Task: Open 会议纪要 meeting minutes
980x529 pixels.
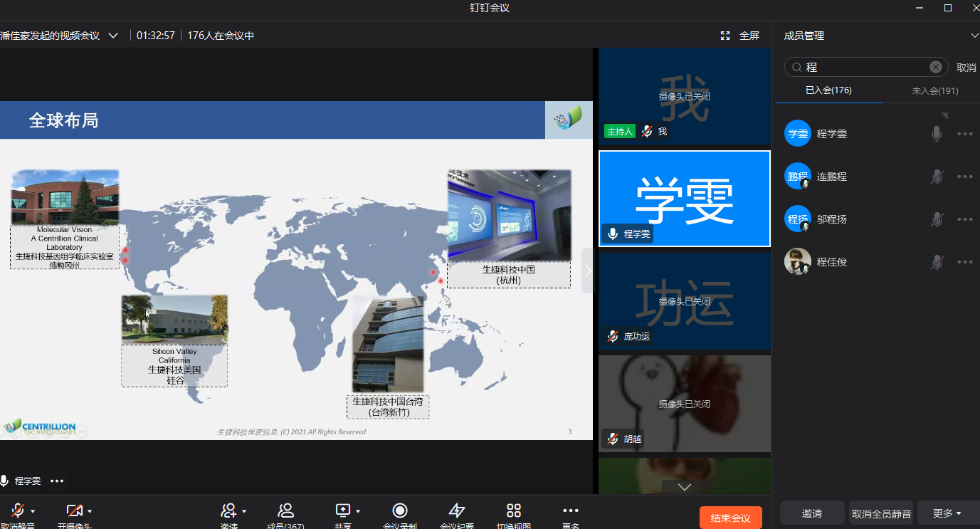Action: pyautogui.click(x=457, y=510)
